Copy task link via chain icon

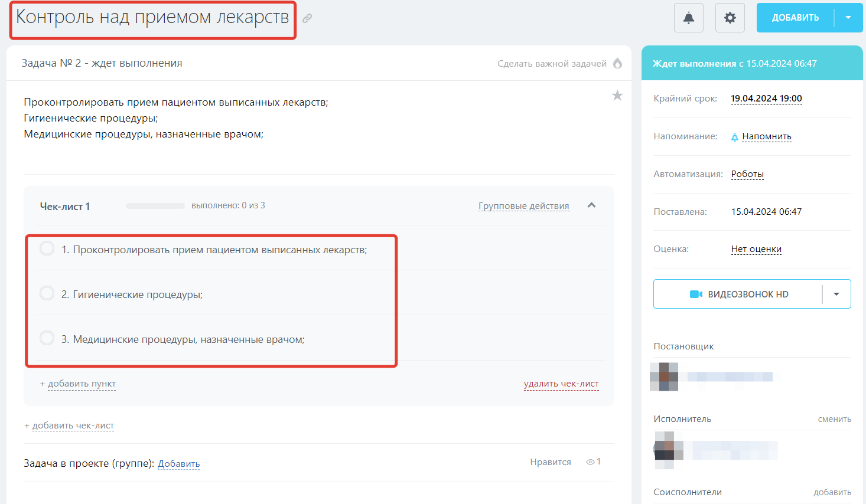point(307,18)
